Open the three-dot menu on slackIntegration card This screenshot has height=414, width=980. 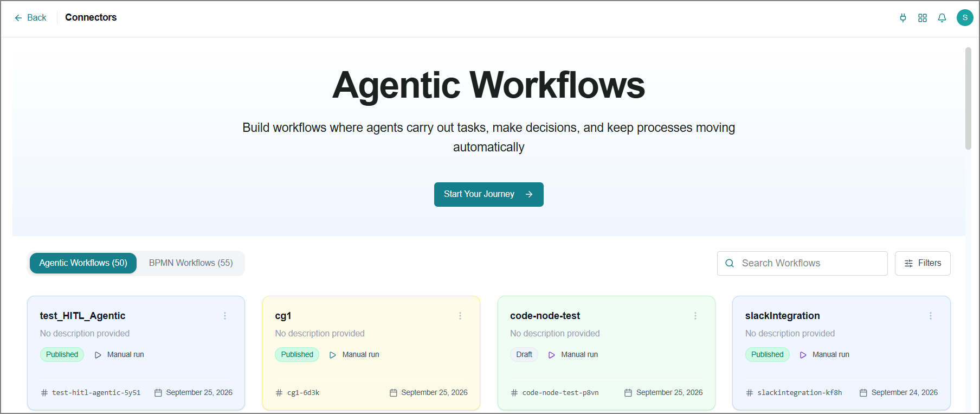coord(931,316)
